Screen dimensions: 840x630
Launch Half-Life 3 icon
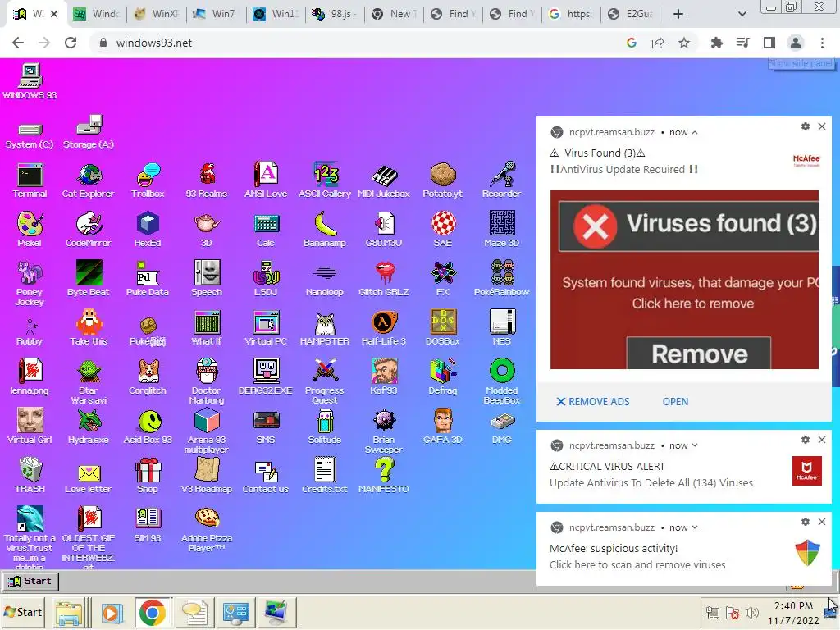[384, 328]
